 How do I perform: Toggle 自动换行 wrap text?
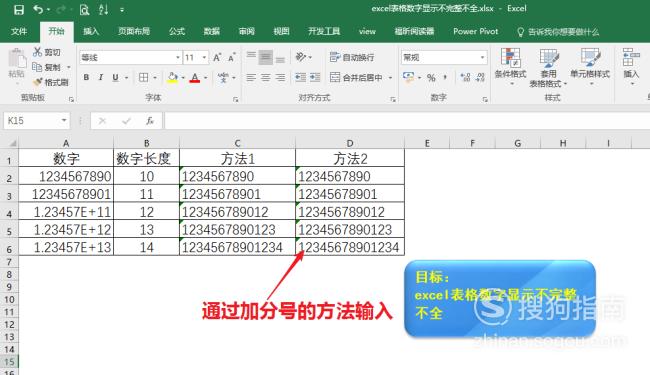pos(352,57)
